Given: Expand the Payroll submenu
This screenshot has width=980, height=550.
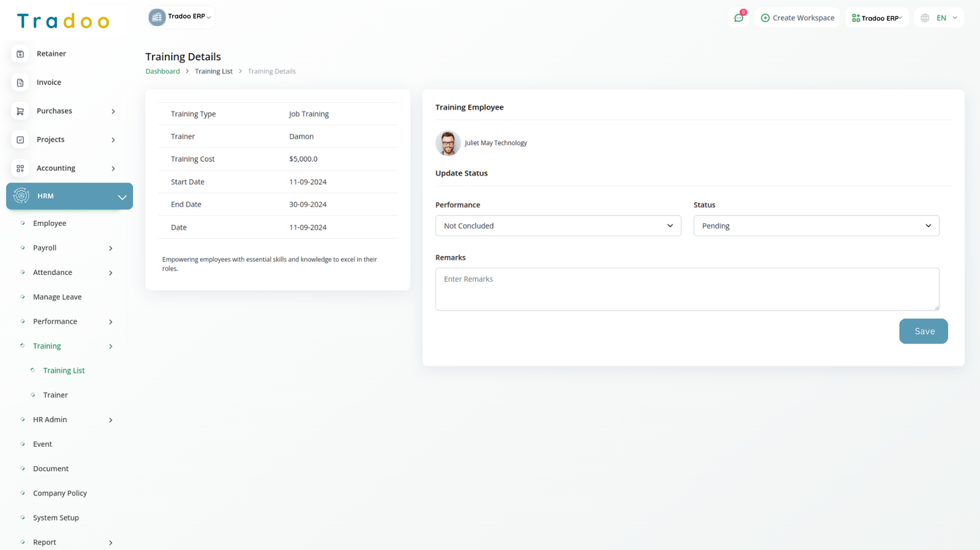Looking at the screenshot, I should (x=110, y=248).
